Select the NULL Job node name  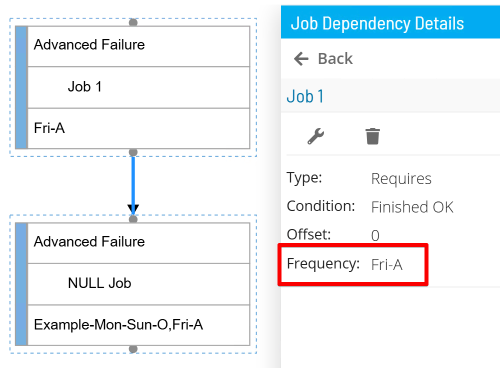[x=99, y=283]
